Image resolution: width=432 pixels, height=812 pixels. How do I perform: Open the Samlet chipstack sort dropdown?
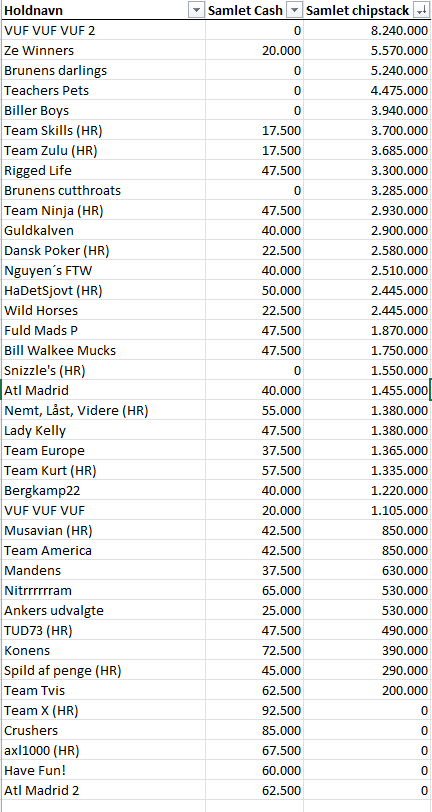pyautogui.click(x=420, y=10)
